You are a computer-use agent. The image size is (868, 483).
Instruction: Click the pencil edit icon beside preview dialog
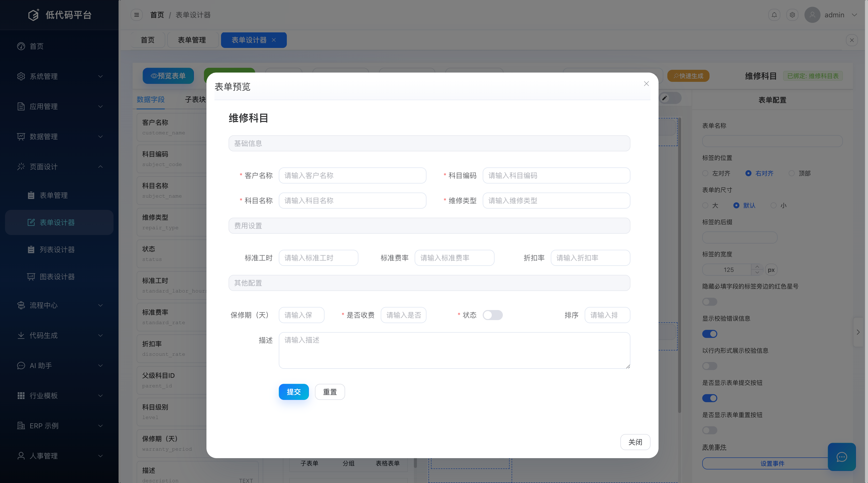(x=665, y=98)
